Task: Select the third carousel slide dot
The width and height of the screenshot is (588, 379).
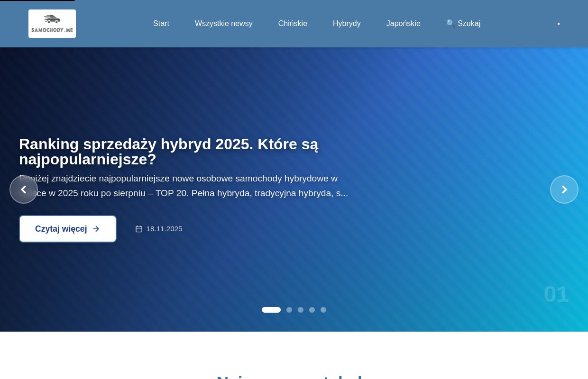Action: coord(301,310)
